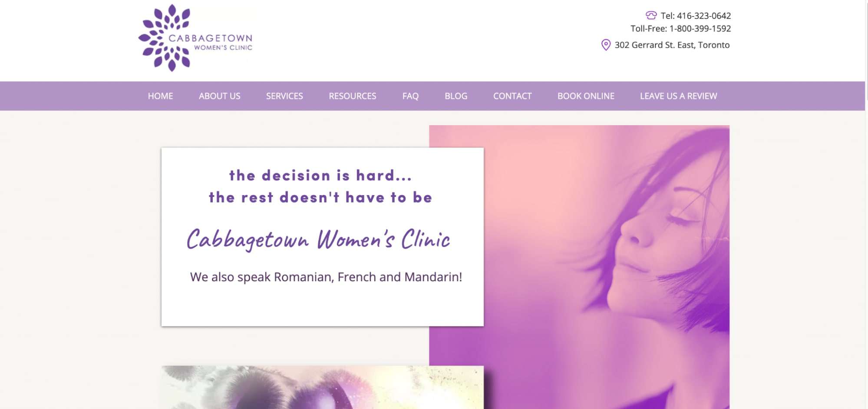Open the ABOUT US navigation item
This screenshot has height=409, width=868.
coord(220,96)
